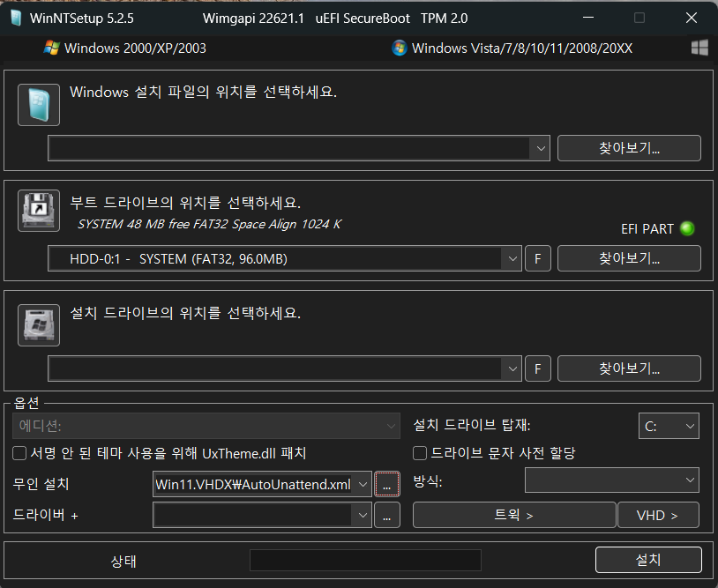718x588 pixels.
Task: Open the 에디션 edition dropdown
Action: [206, 426]
